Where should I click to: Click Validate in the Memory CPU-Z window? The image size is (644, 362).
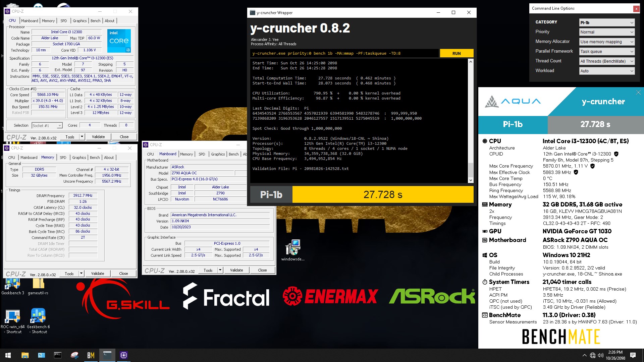(x=98, y=274)
